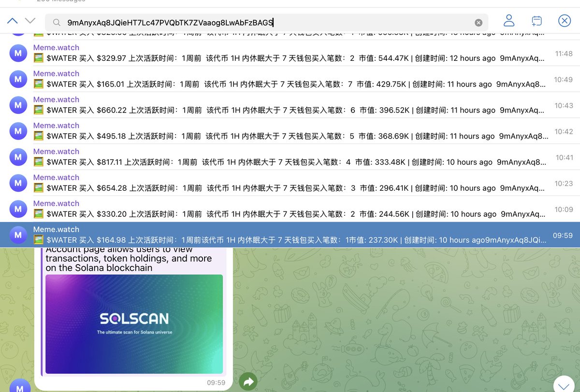The width and height of the screenshot is (580, 392).
Task: Open the Solscan link preview image
Action: click(134, 324)
